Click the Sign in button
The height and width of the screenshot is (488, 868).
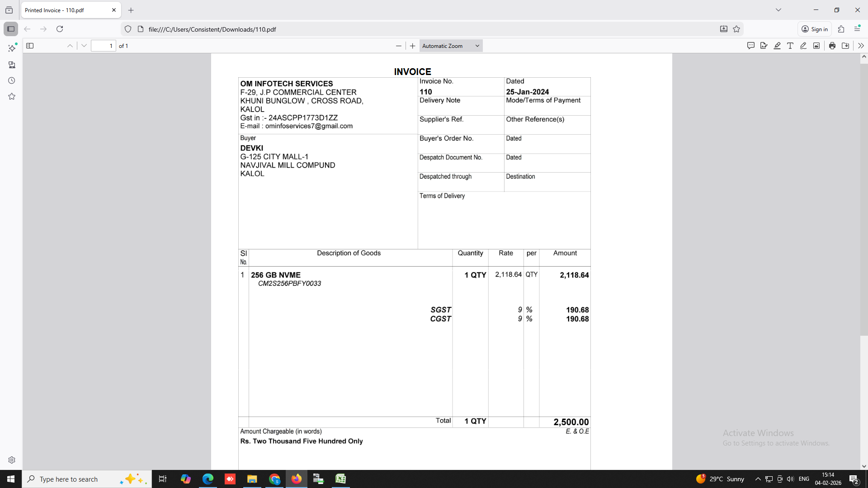[x=815, y=29]
